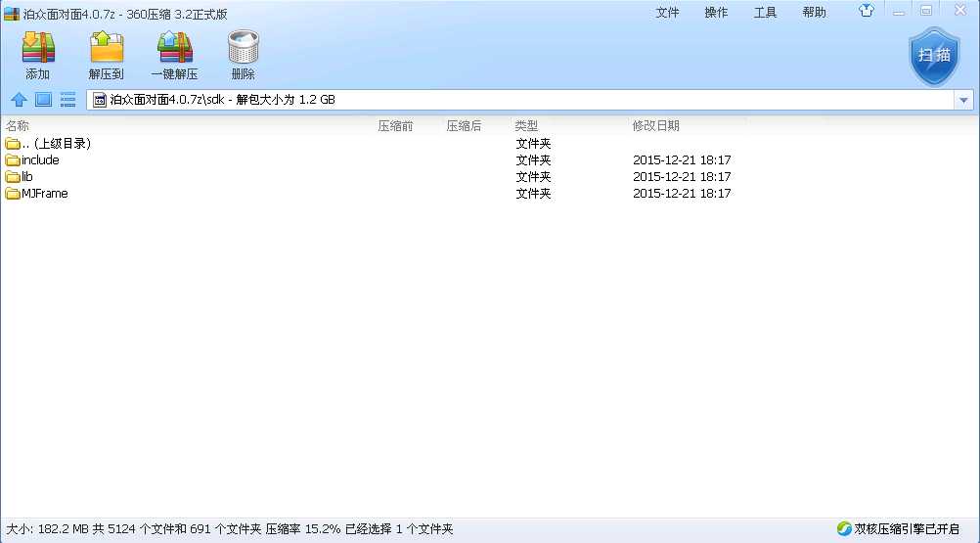
Task: Click the 添加 (Add) toolbar icon
Action: 38,48
